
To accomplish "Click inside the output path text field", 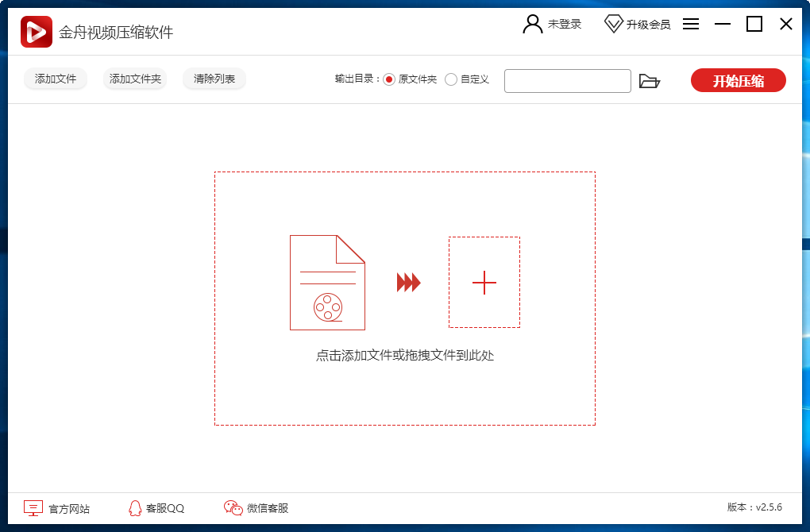I will pos(567,80).
